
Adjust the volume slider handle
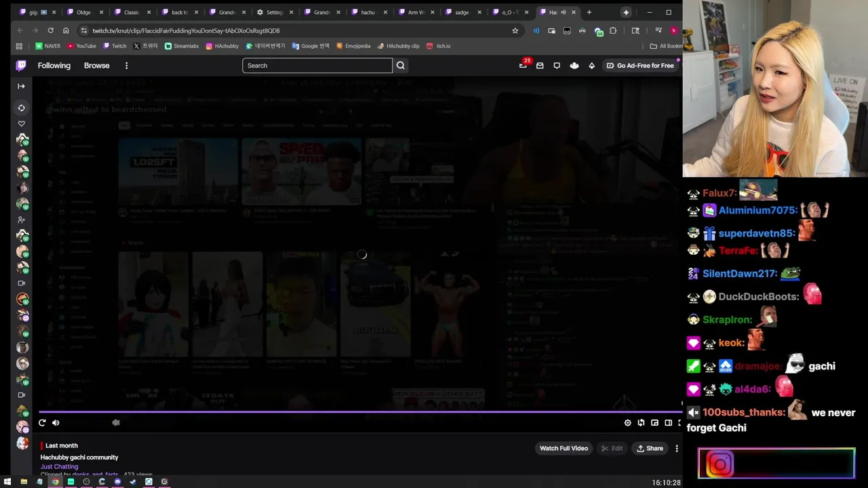pos(116,423)
